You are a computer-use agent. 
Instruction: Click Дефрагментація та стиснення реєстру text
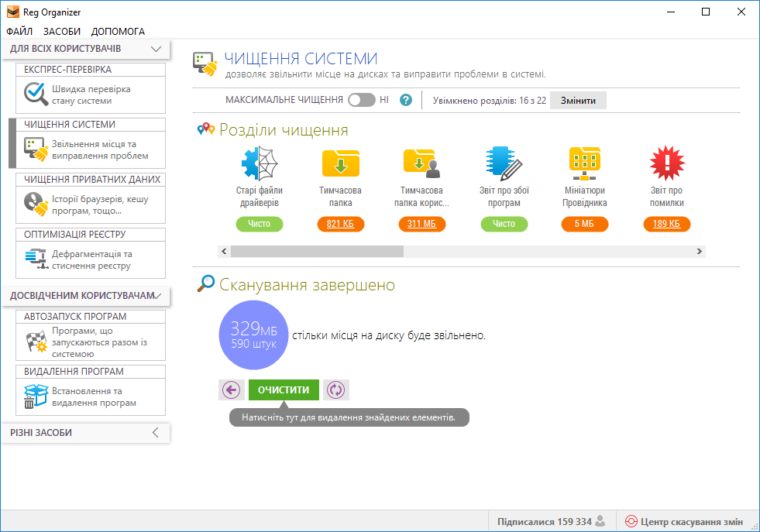[x=91, y=259]
